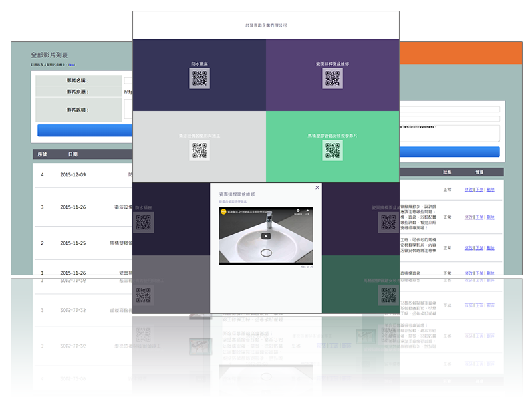Click the 2015-11-26 date cell in row 3
Screen dimensions: 532x399
pyautogui.click(x=73, y=207)
